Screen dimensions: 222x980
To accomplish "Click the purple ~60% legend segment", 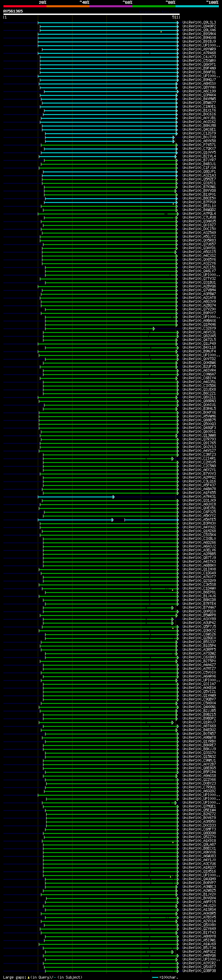I will [x=111, y=6].
